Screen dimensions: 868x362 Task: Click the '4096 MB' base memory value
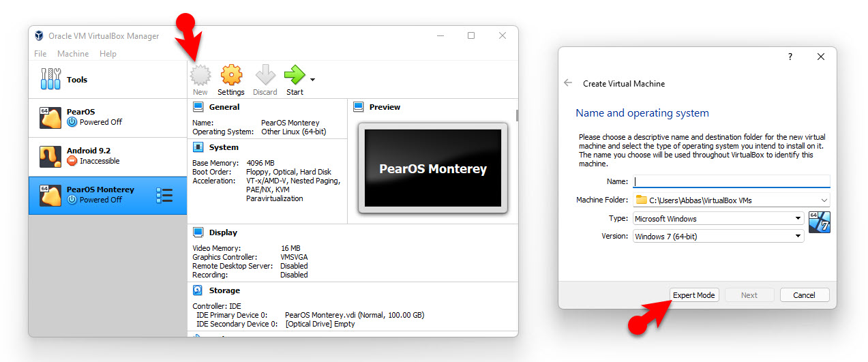[x=260, y=163]
